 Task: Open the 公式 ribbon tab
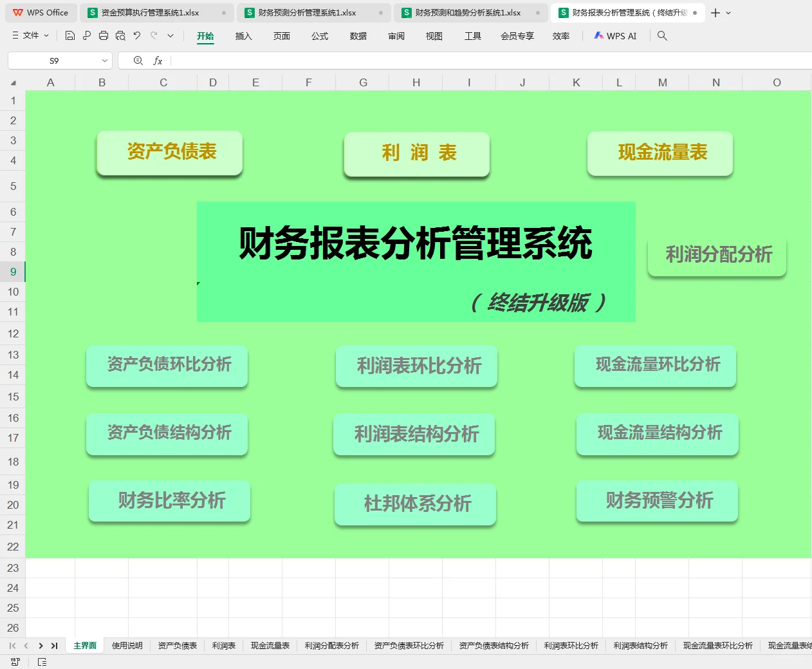(x=320, y=36)
